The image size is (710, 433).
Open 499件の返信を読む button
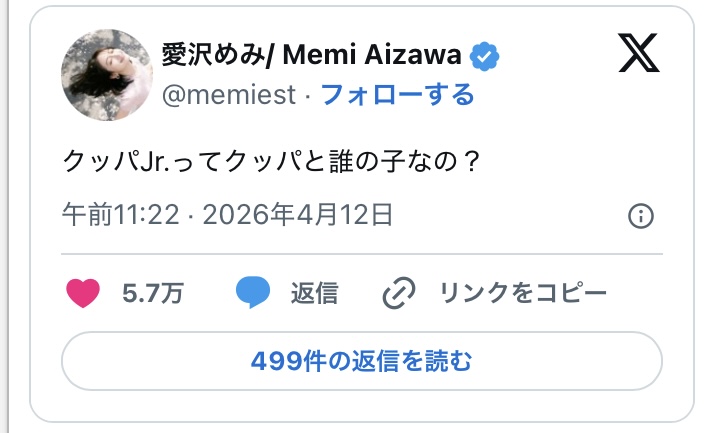(361, 360)
